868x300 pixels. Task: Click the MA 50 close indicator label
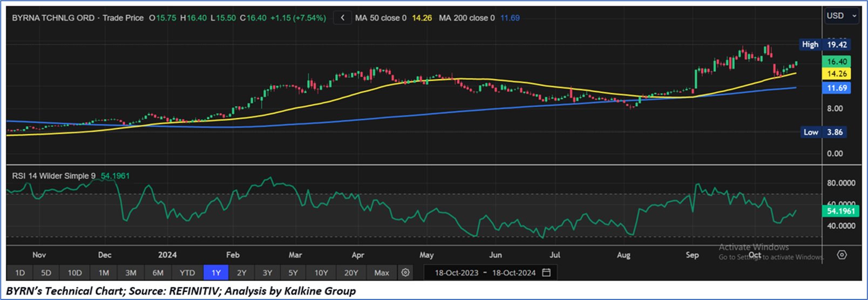click(381, 18)
